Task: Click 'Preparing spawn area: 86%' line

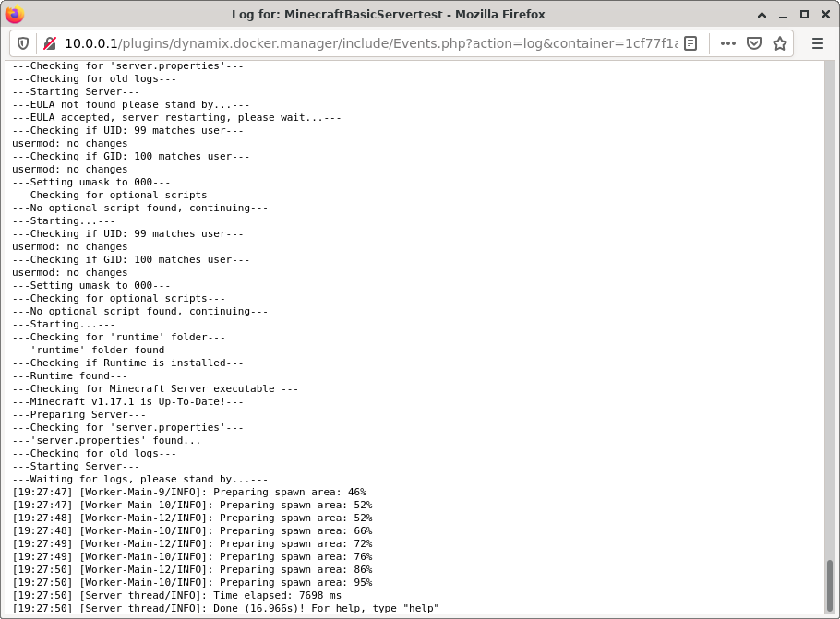Action: click(192, 570)
